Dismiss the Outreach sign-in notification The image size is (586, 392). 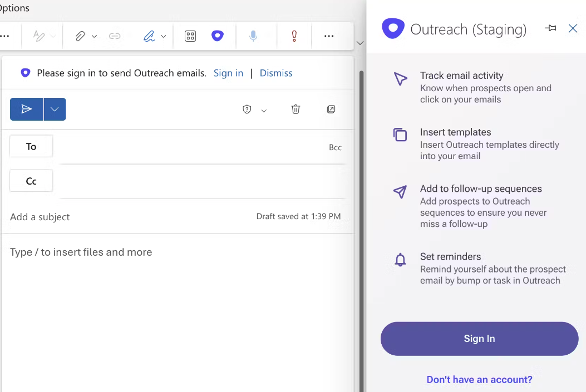275,73
